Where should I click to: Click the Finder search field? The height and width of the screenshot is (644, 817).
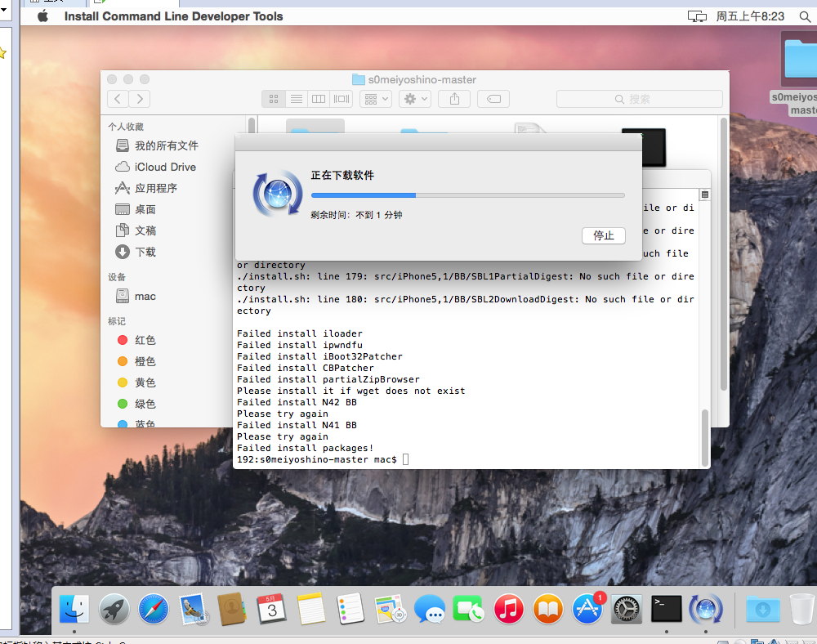(640, 99)
